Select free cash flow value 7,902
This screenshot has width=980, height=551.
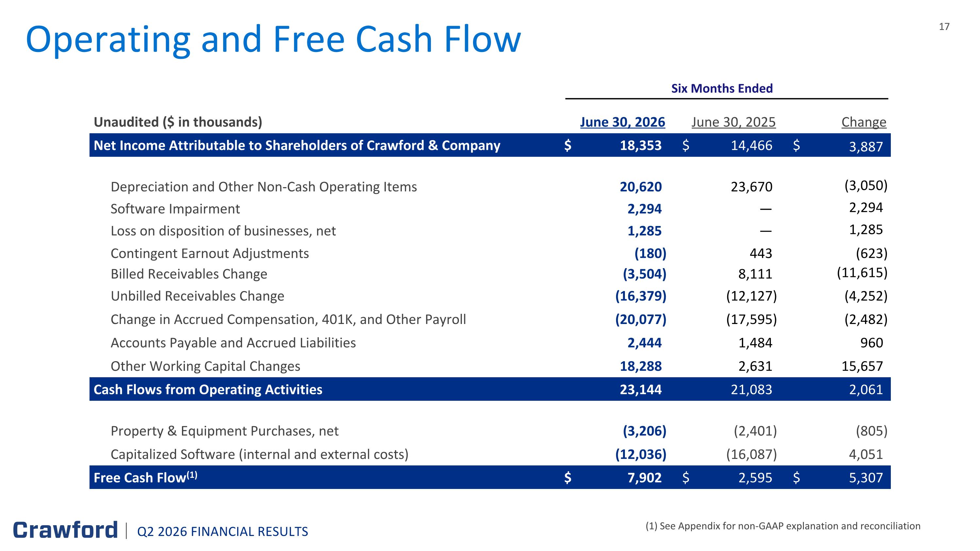tap(645, 478)
